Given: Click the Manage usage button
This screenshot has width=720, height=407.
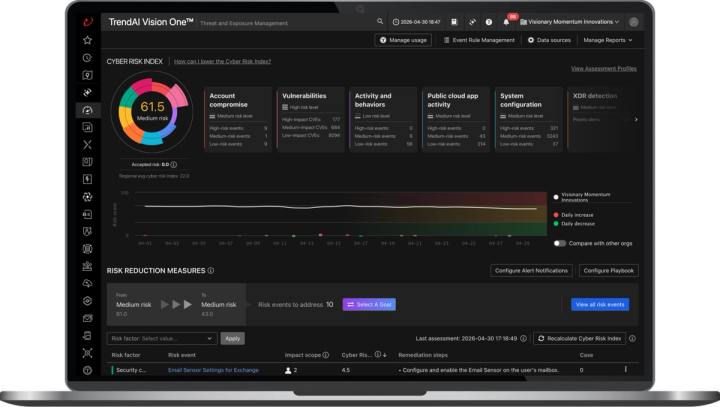Looking at the screenshot, I should 403,40.
